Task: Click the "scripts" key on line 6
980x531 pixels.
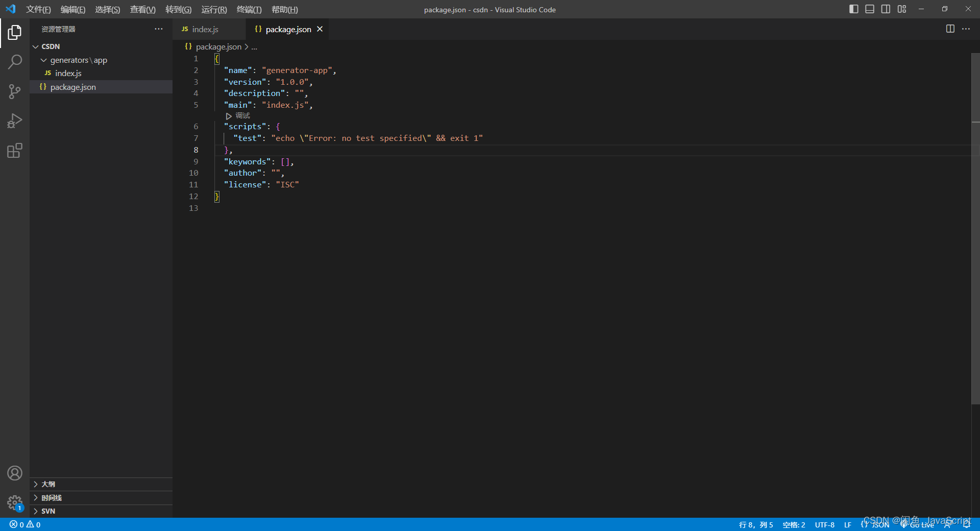Action: pos(245,127)
